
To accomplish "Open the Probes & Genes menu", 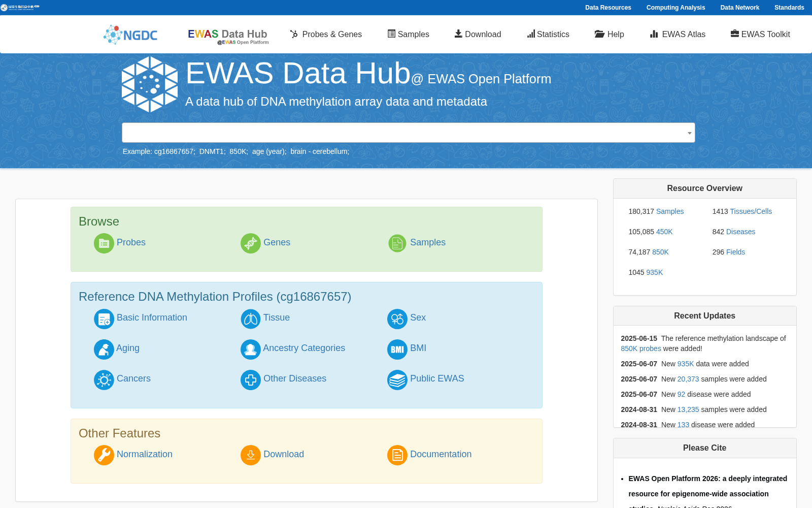I will 326,34.
